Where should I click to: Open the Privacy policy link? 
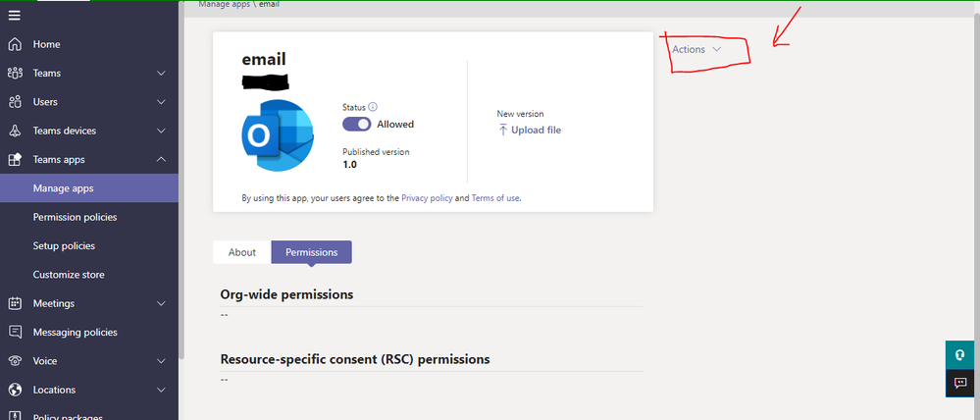tap(427, 198)
